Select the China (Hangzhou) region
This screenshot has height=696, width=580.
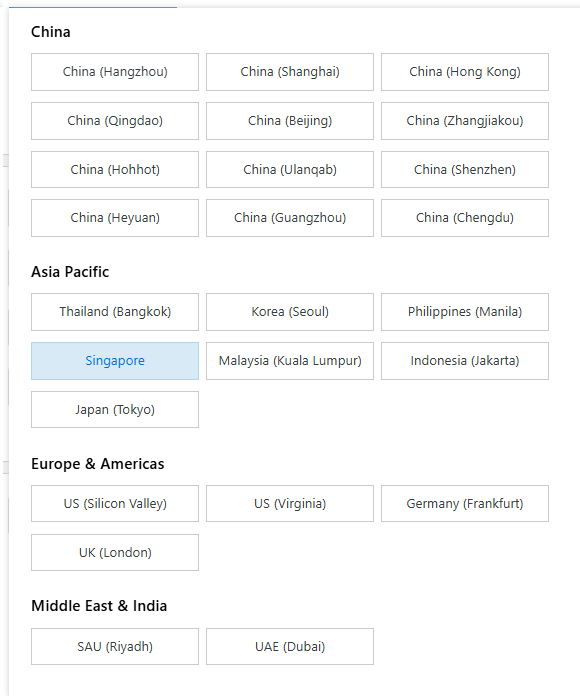pos(115,72)
